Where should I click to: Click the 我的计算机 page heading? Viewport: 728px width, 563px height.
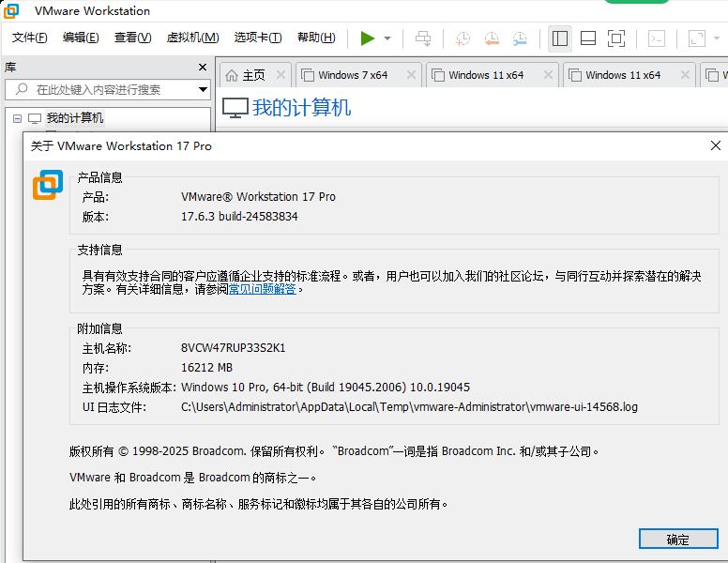click(x=302, y=108)
